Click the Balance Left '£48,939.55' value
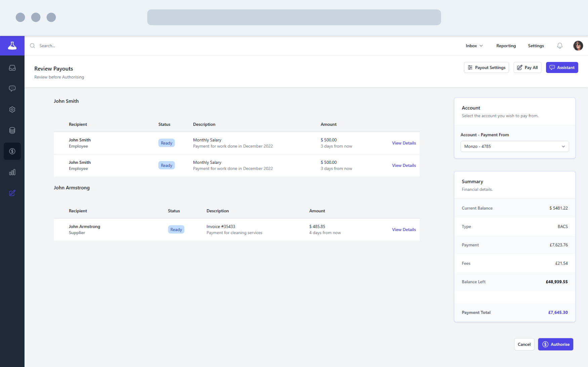The width and height of the screenshot is (588, 367). pos(556,282)
